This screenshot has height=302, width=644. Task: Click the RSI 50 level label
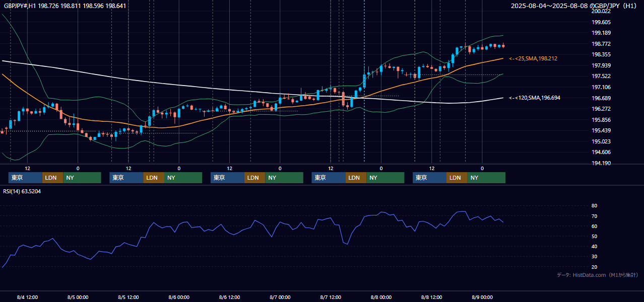[x=594, y=236]
